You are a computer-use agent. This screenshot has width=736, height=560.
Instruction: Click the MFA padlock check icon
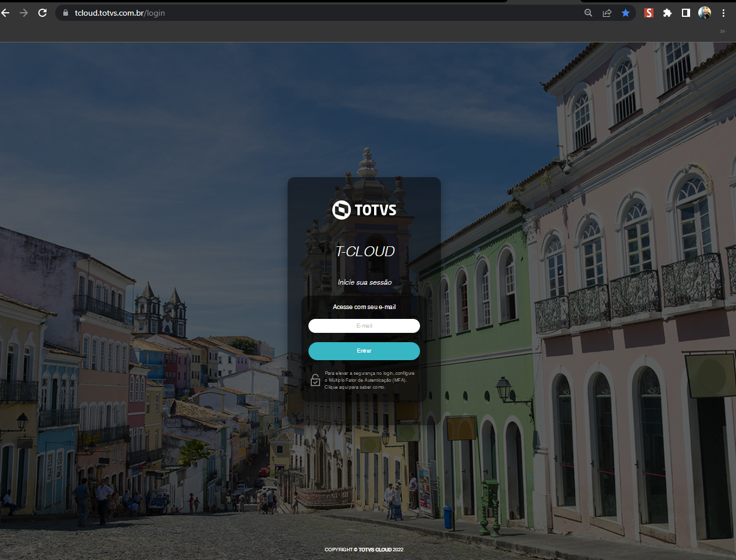pos(315,380)
